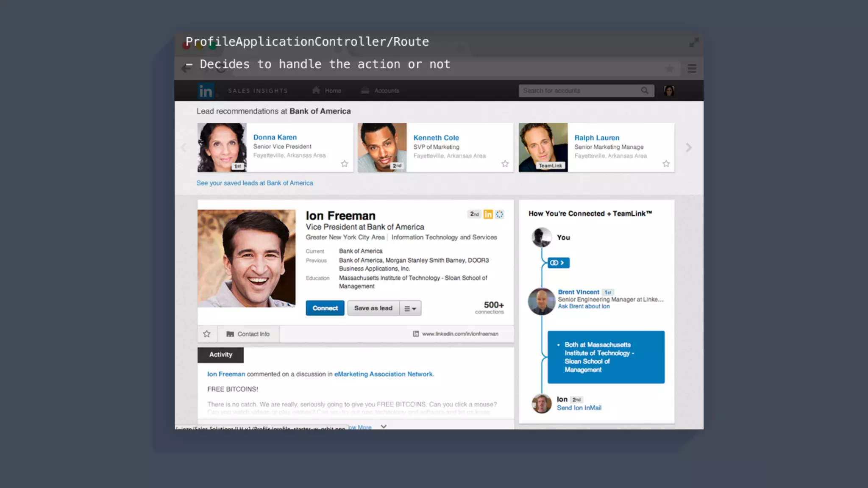This screenshot has height=488, width=868.
Task: Open the Accounts navigation item
Action: pos(380,91)
